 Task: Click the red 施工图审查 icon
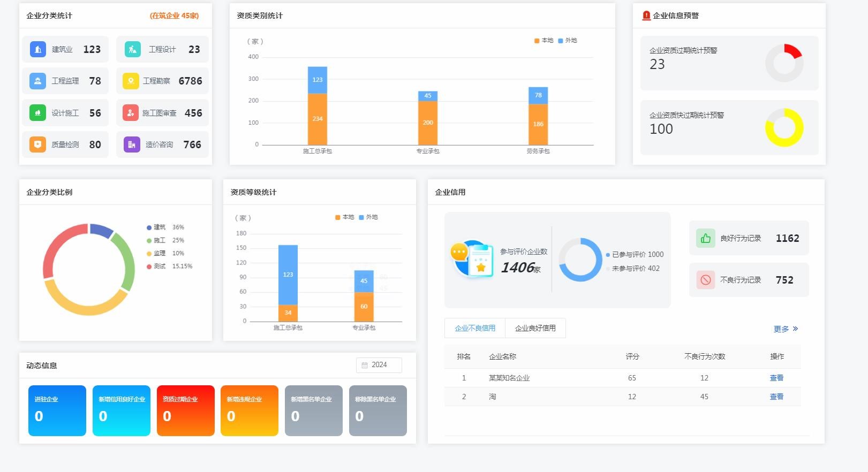tap(131, 113)
